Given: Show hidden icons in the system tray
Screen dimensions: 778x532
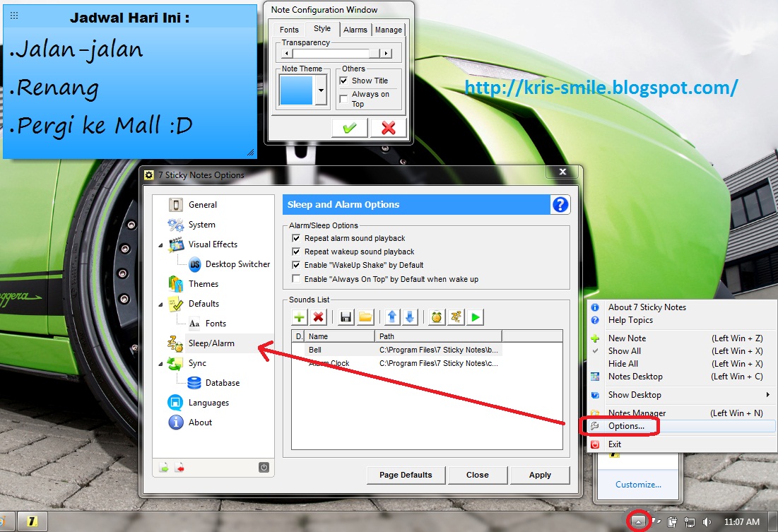Looking at the screenshot, I should point(639,521).
